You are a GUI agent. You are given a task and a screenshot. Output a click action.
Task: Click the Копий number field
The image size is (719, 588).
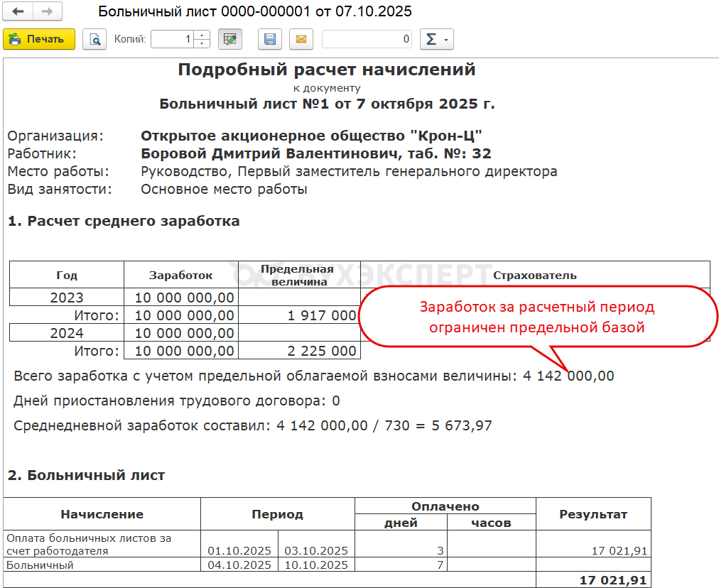pos(173,40)
